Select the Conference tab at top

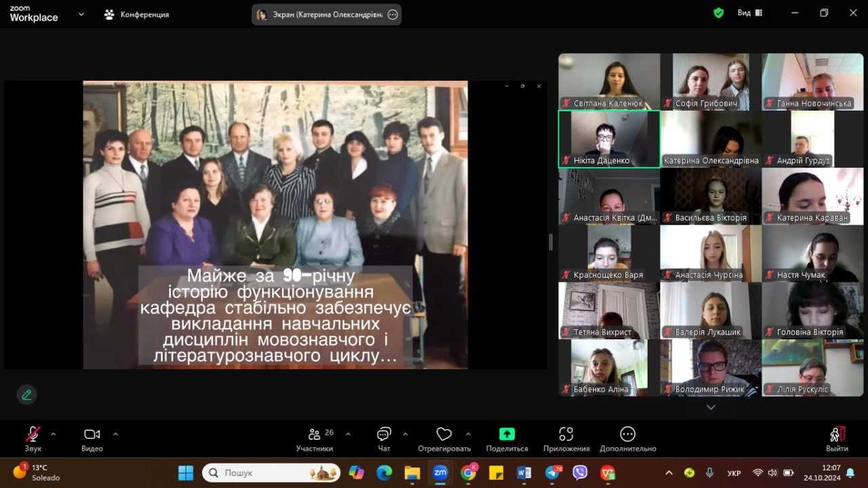pos(136,14)
